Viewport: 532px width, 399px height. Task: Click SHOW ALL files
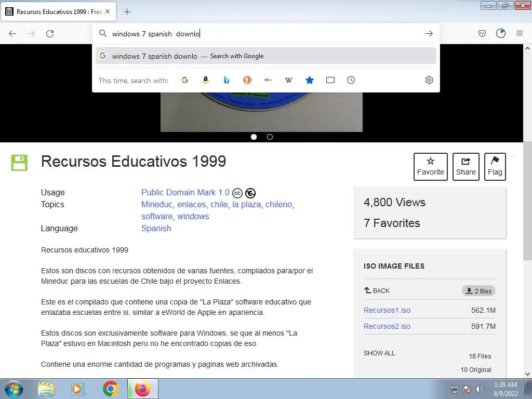[x=379, y=353]
